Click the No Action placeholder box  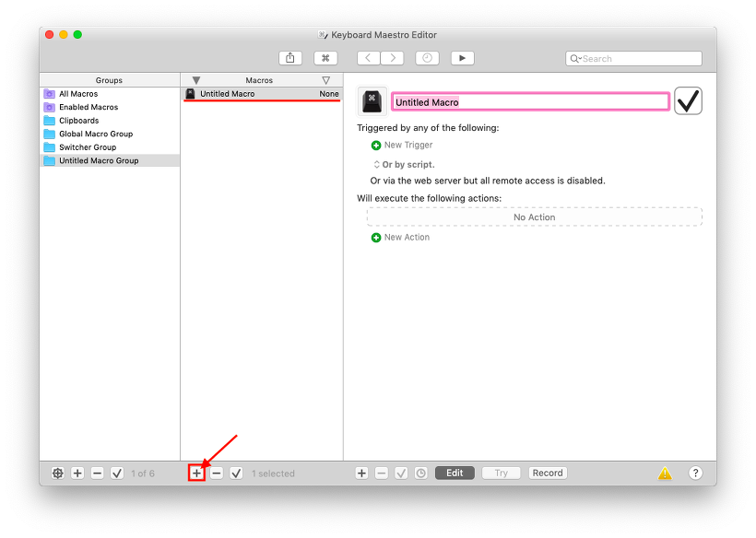pyautogui.click(x=534, y=217)
